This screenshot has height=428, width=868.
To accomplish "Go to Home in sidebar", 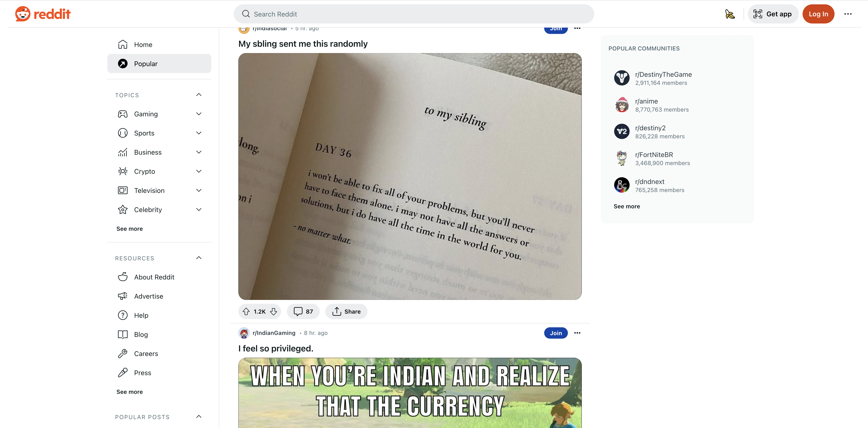I will [159, 45].
